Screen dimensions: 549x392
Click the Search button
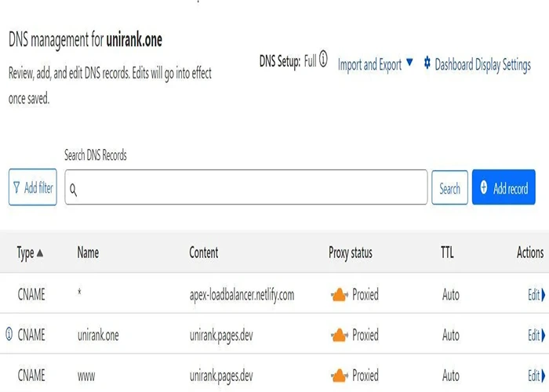pyautogui.click(x=449, y=187)
